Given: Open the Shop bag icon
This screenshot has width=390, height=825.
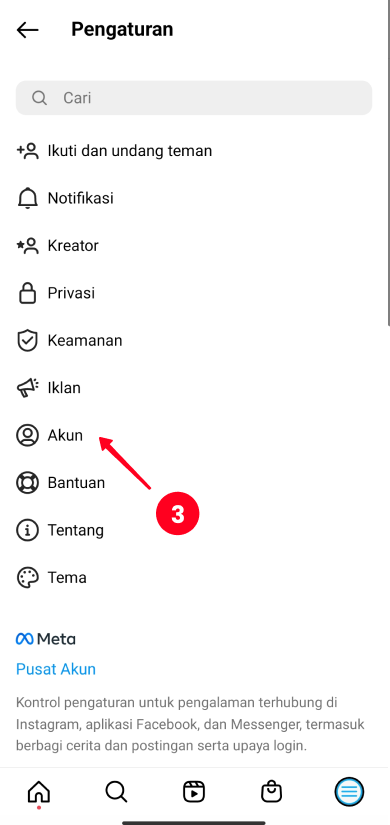Looking at the screenshot, I should coord(272,791).
